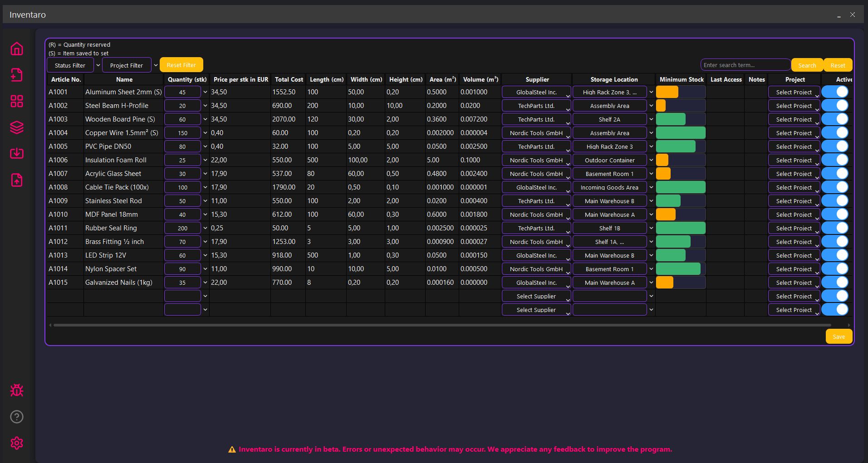Viewport: 868px width, 463px height.
Task: Click minimum stock bar for MDF Panel 18mm
Action: [x=681, y=214]
